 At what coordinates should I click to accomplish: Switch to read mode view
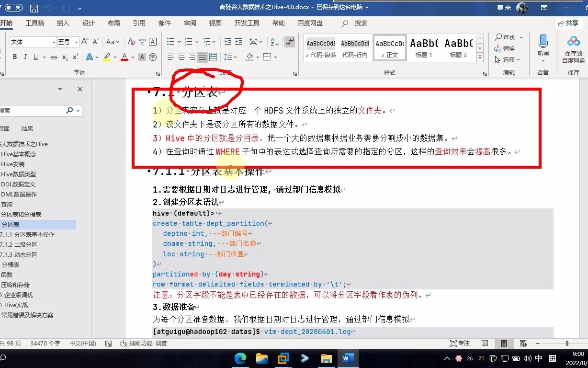coord(485,344)
